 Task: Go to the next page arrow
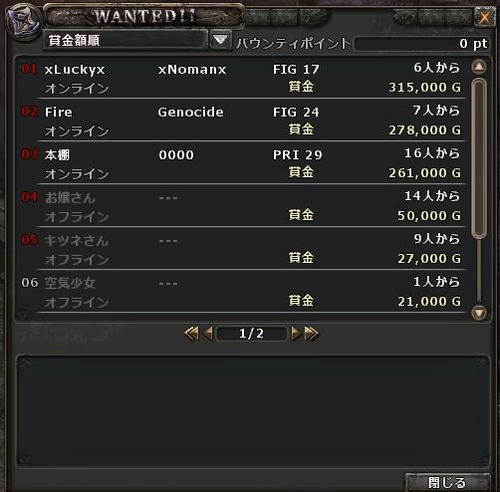point(296,333)
